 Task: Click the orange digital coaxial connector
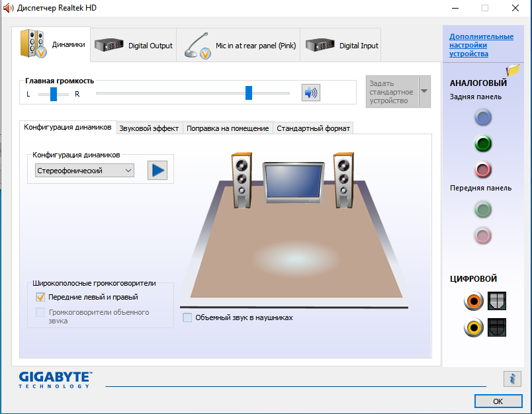point(474,301)
